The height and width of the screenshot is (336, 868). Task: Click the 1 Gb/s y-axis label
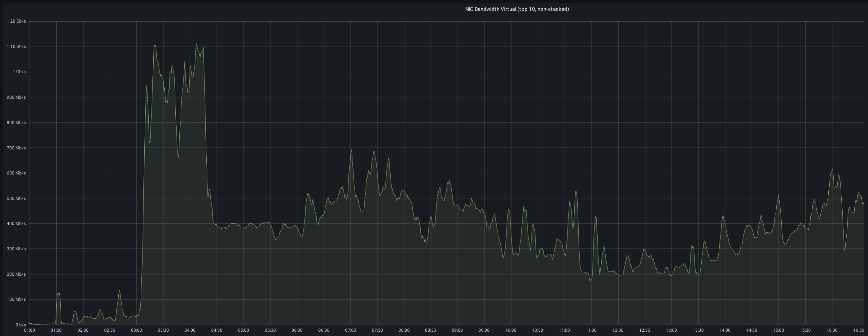(19, 72)
